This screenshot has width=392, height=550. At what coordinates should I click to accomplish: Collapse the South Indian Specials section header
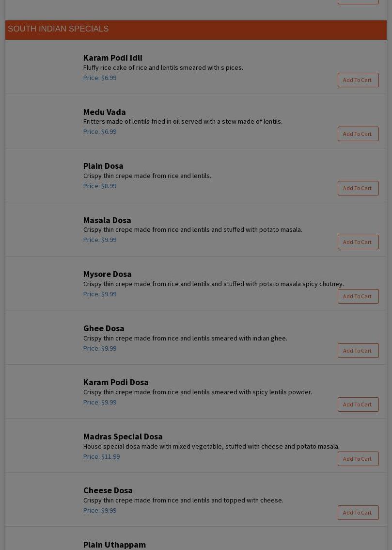(58, 29)
